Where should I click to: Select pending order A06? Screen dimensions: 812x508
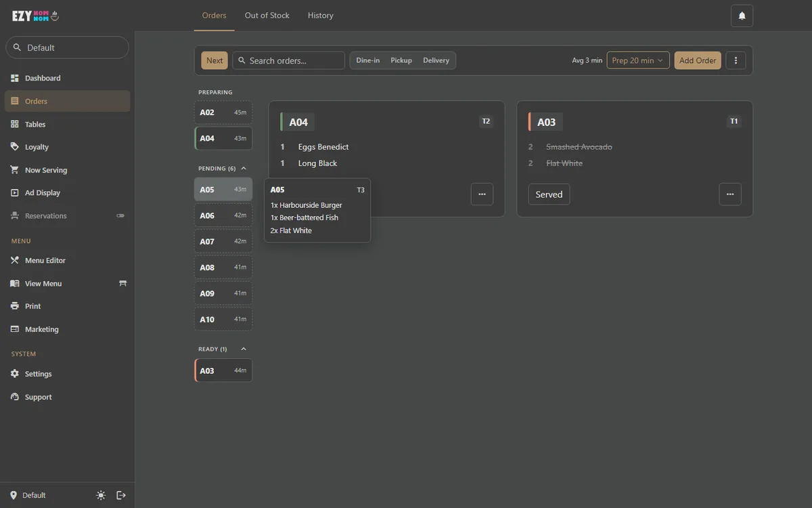[223, 215]
